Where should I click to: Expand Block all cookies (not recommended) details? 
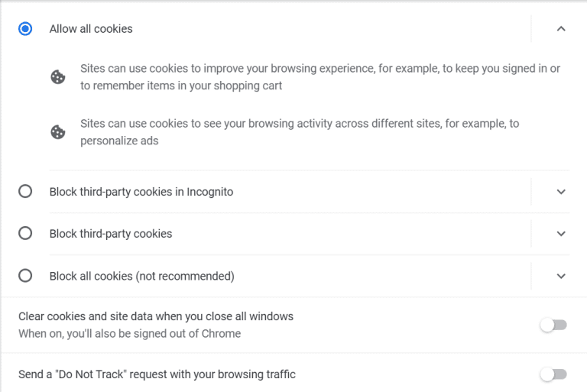(x=561, y=276)
